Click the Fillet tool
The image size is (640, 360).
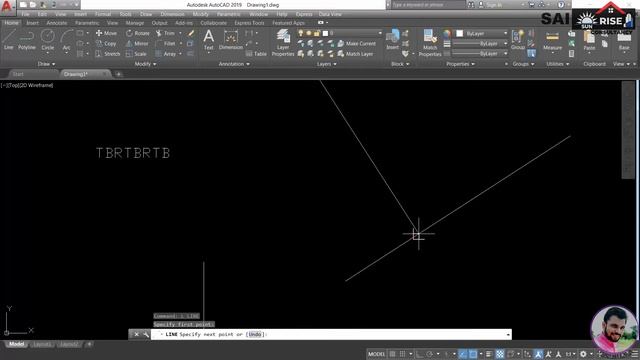[x=166, y=43]
